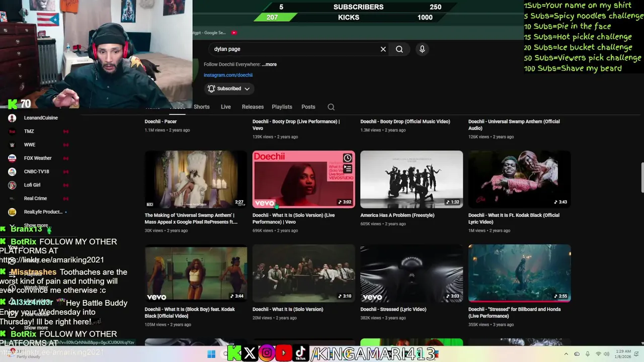Click the RealLyfe Productions channel avatar

point(12,212)
